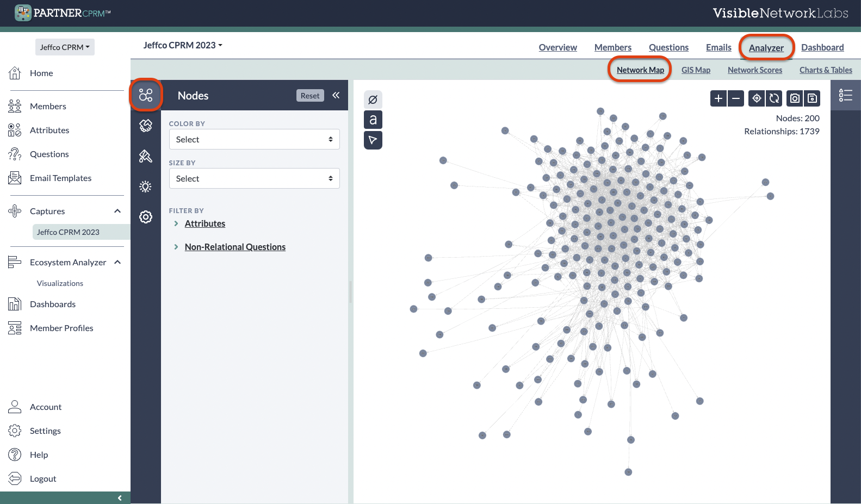
Task: Open Email Templates in the sidebar
Action: click(x=60, y=178)
